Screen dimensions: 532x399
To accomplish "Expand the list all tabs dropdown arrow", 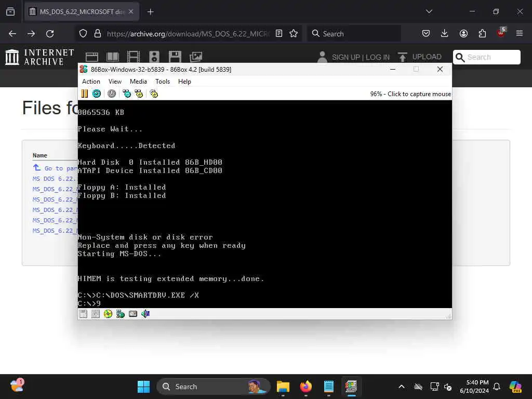I will (x=429, y=11).
